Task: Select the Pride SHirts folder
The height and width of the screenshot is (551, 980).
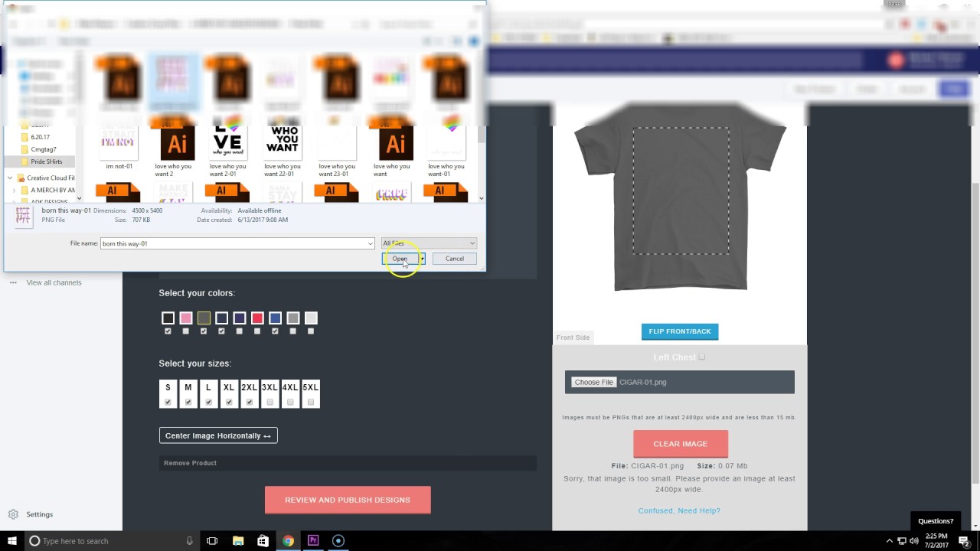Action: click(x=46, y=161)
